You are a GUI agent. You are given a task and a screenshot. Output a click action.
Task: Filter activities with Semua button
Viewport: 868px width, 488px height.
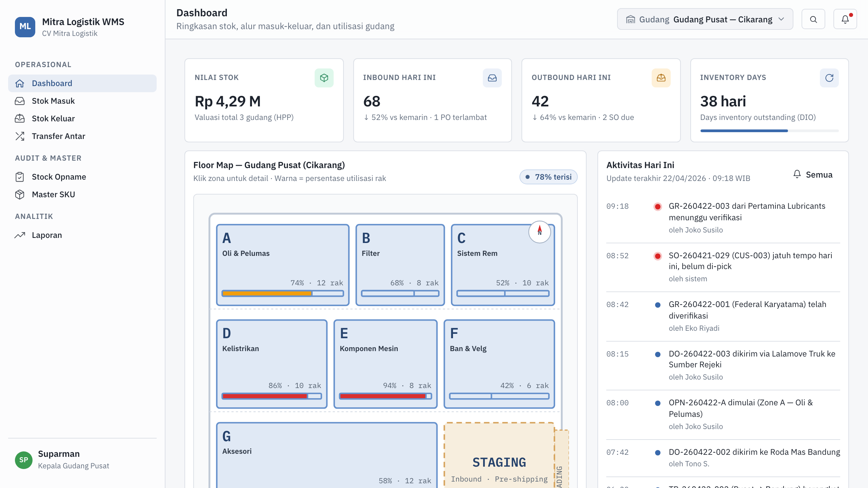(813, 175)
